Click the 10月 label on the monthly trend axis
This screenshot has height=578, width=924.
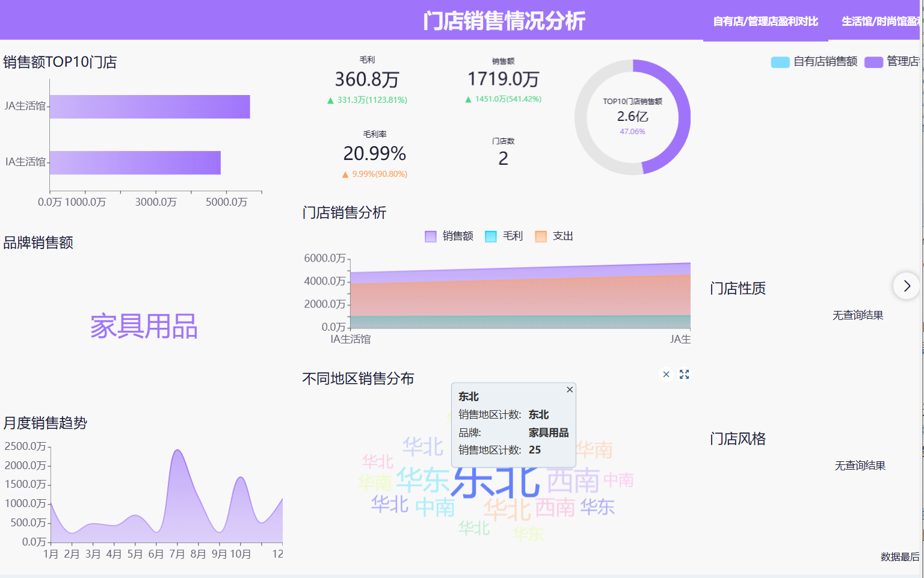click(x=241, y=554)
